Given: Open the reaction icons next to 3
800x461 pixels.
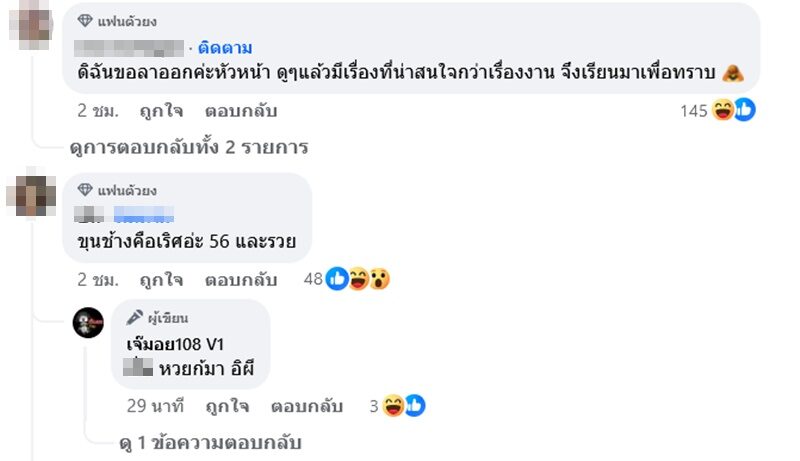Looking at the screenshot, I should (404, 406).
